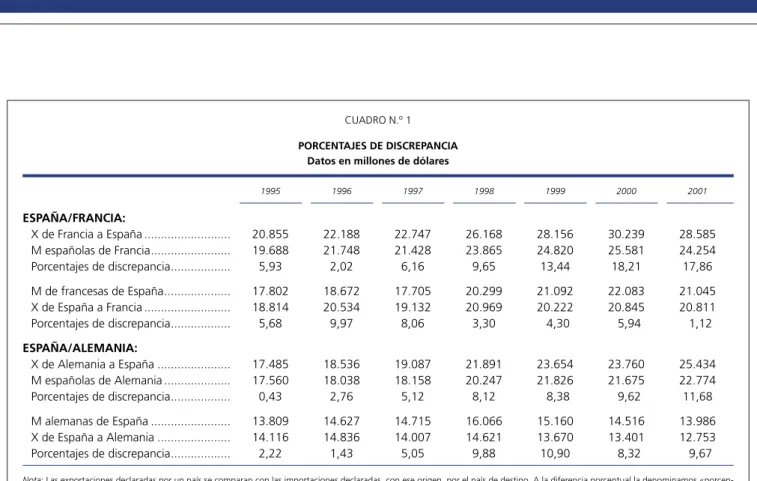This screenshot has height=481, width=757.
Task: Click the value 18.814
Action: 270,308
